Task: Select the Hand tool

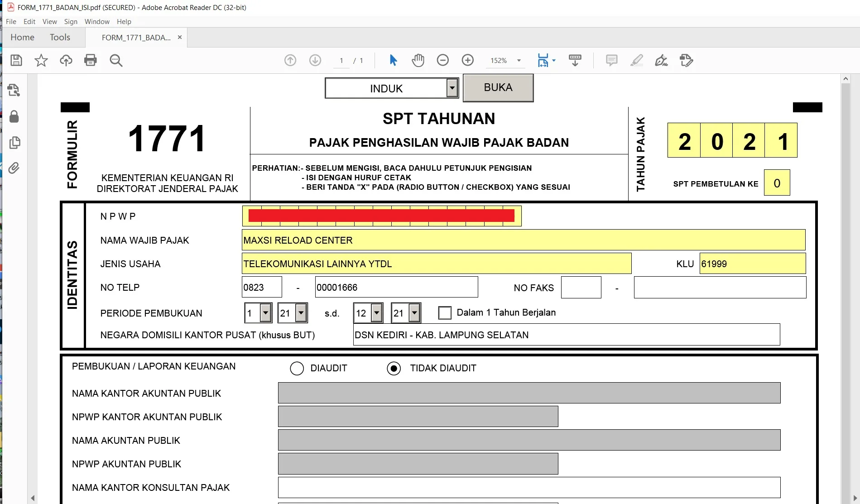Action: pyautogui.click(x=418, y=60)
